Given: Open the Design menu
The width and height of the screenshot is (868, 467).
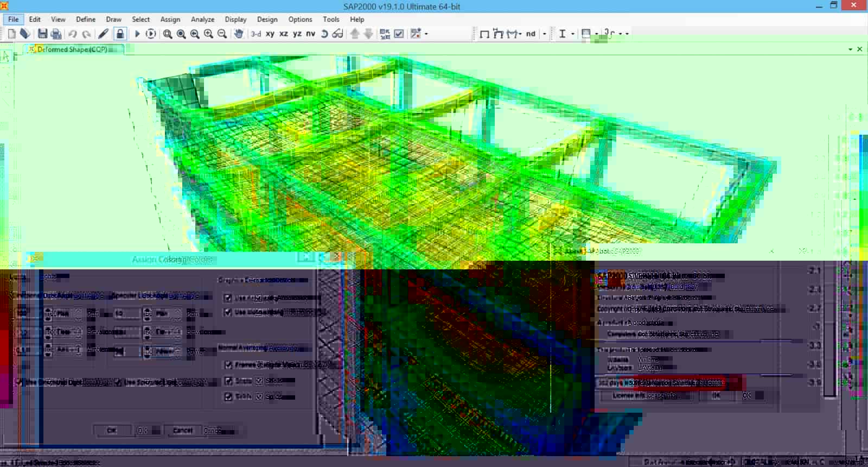Looking at the screenshot, I should tap(267, 19).
